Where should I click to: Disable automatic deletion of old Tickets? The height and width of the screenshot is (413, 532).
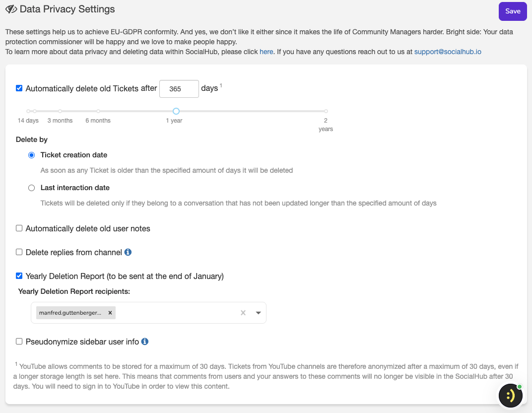(19, 88)
